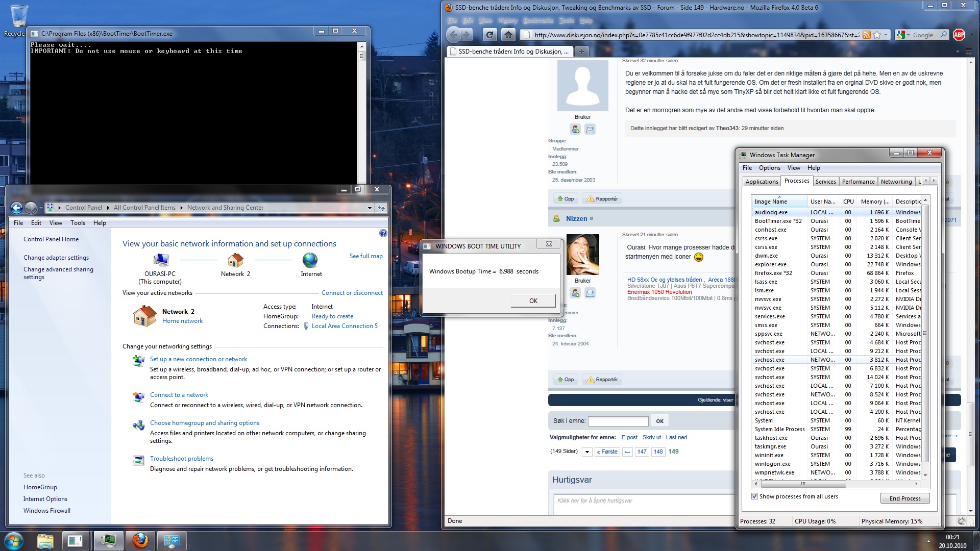Click End Process button
This screenshot has width=980, height=551.
(x=905, y=498)
